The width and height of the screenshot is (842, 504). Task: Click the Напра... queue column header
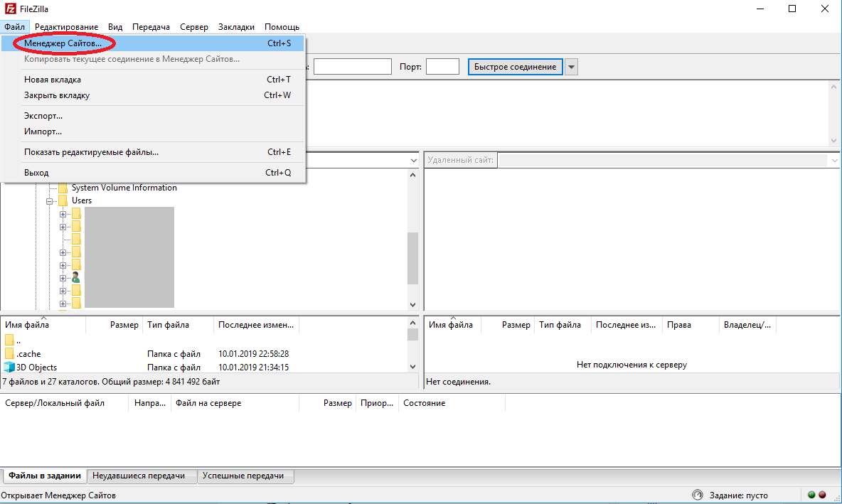[150, 403]
